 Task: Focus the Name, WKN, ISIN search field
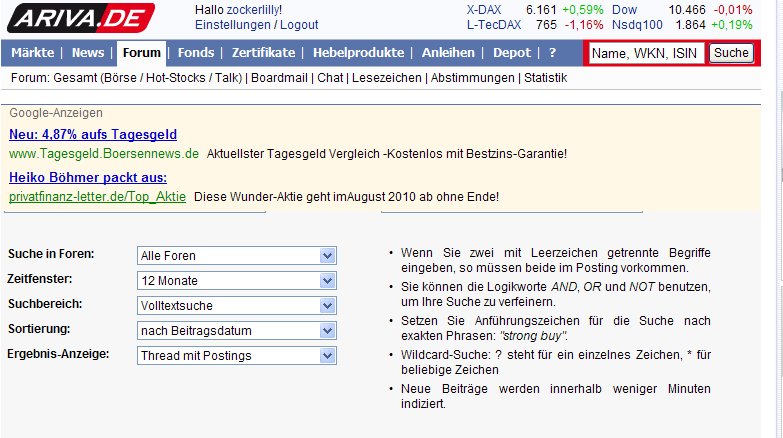(x=646, y=53)
